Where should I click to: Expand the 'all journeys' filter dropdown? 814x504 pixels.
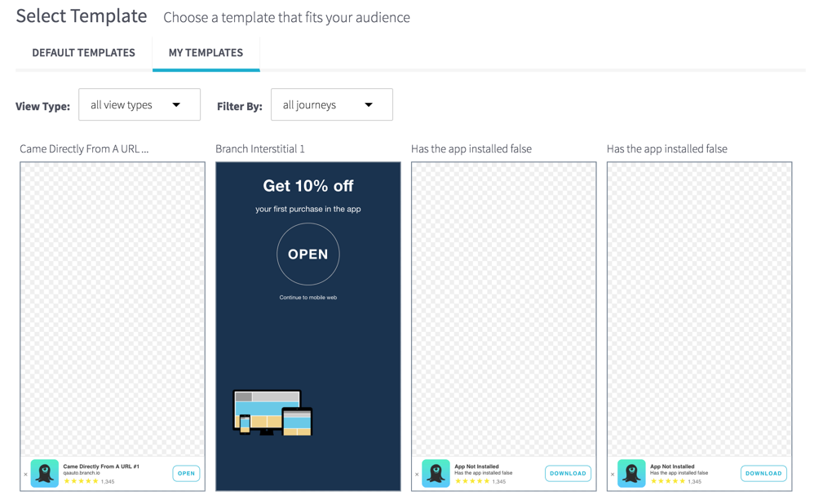331,105
